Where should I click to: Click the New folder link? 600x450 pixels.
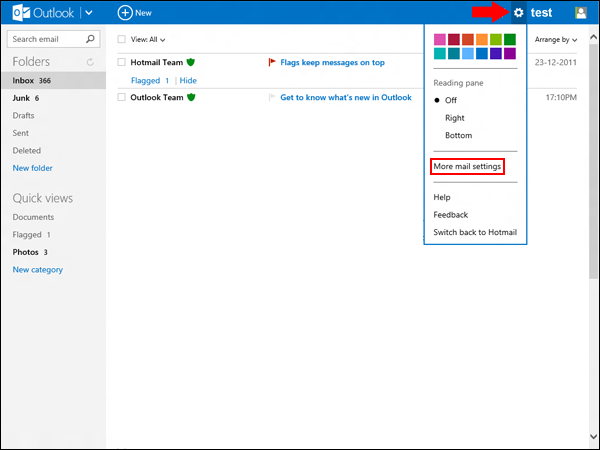(x=33, y=168)
